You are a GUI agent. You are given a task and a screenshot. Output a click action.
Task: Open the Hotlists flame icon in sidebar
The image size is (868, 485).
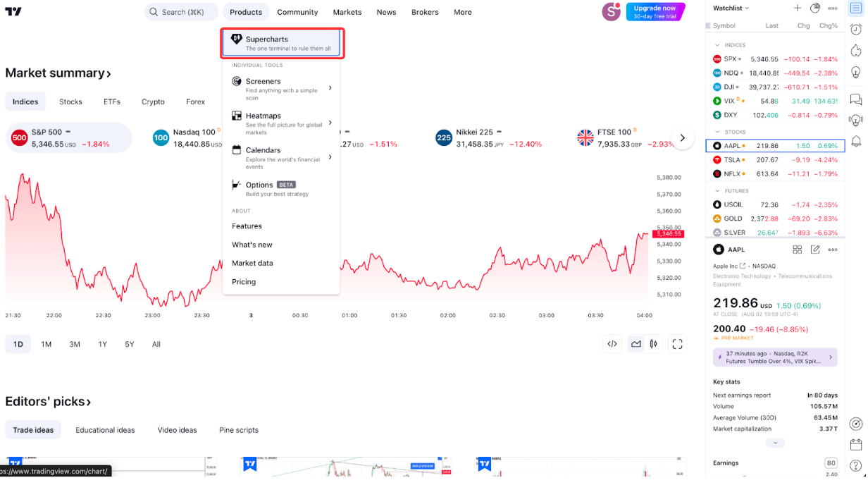click(856, 51)
